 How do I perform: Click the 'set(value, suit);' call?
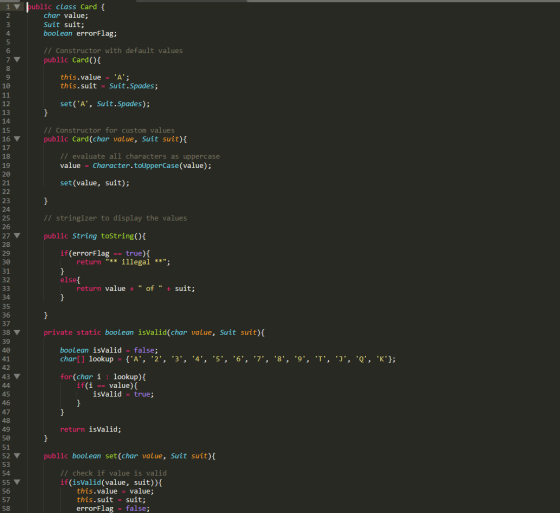[95, 183]
